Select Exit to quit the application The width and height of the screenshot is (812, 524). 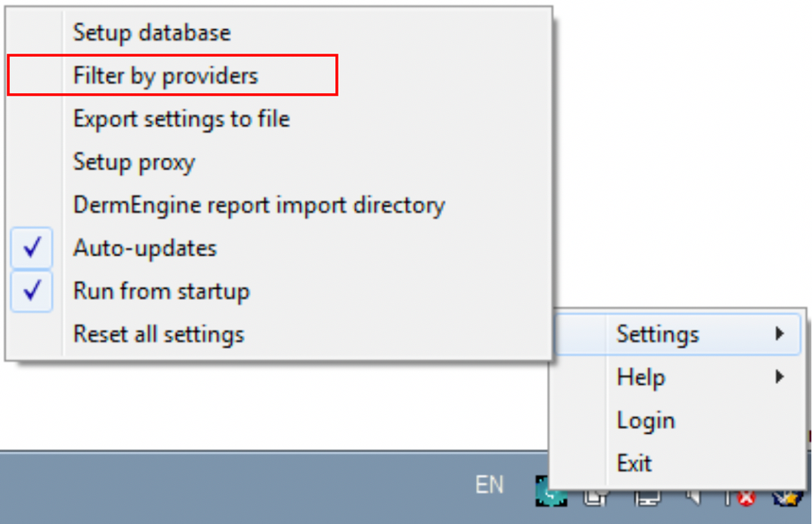point(634,463)
